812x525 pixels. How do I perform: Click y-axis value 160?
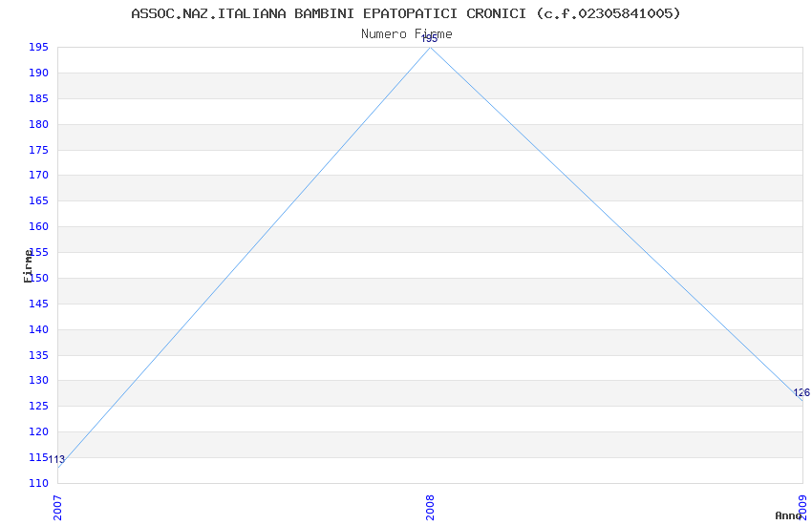pyautogui.click(x=38, y=226)
